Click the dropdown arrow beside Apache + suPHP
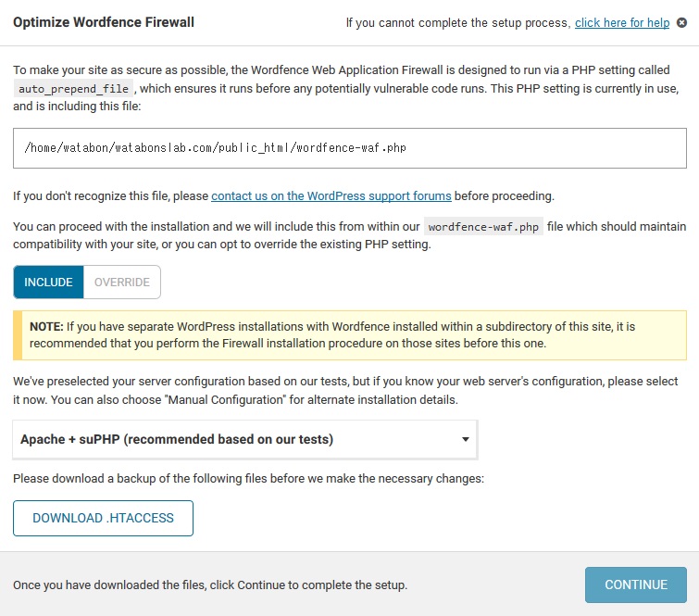699x616 pixels. click(x=465, y=439)
